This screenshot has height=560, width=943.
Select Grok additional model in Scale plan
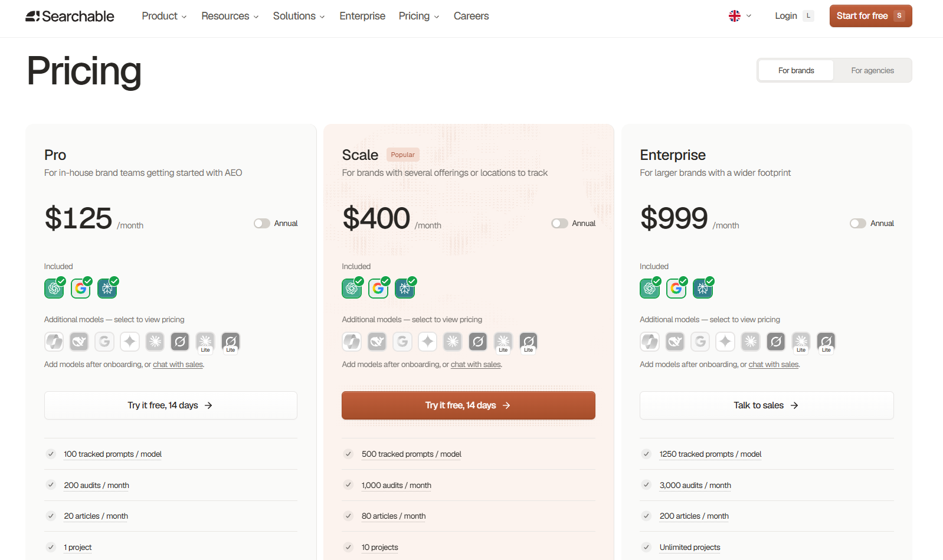click(478, 342)
